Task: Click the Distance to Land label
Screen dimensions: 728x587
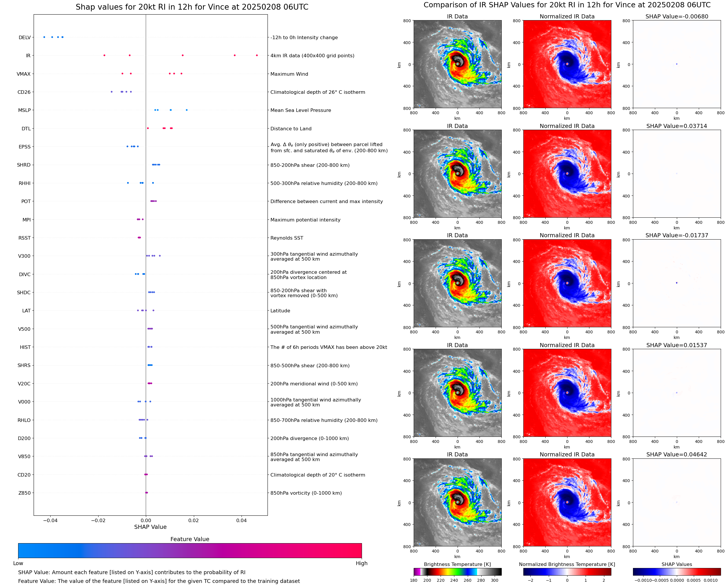Action: (x=291, y=129)
